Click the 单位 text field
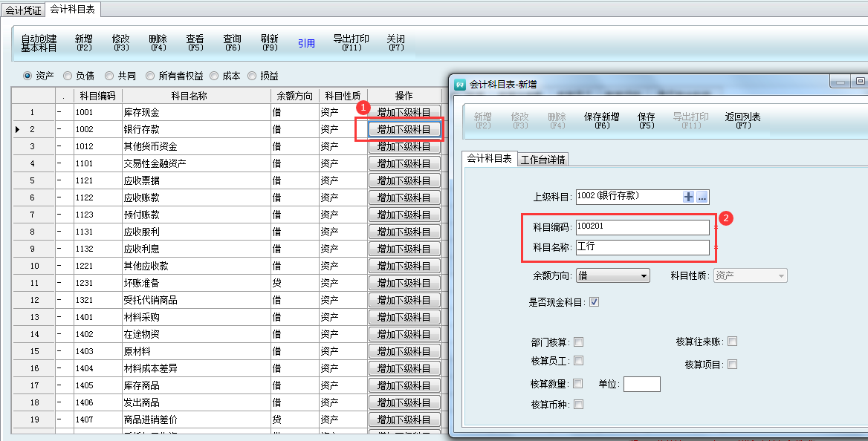868x441 pixels. tap(641, 385)
